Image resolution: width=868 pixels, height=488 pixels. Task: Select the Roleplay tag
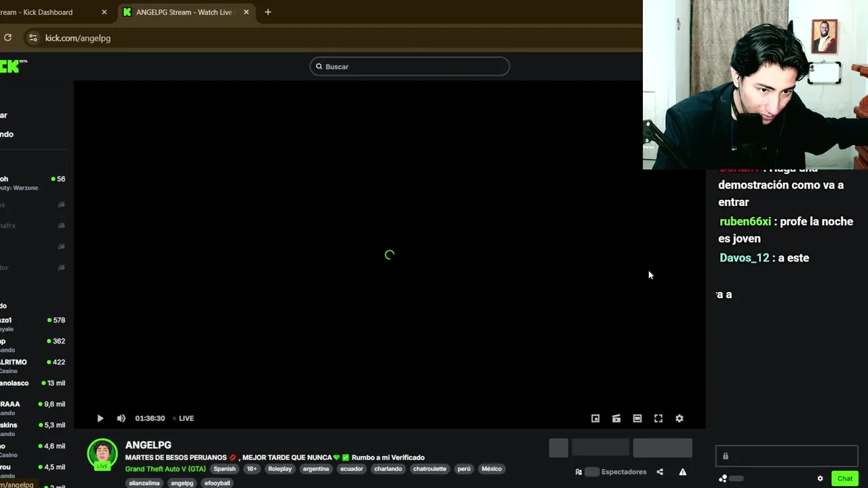[x=279, y=469]
